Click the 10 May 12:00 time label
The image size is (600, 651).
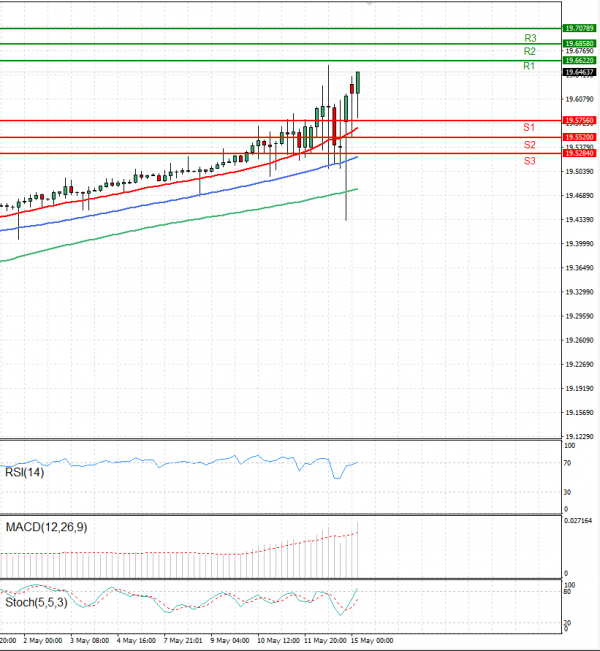279,641
